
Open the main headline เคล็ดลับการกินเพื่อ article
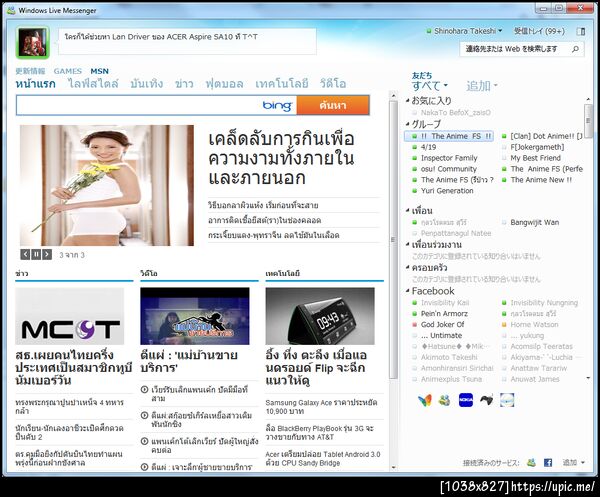tap(281, 158)
